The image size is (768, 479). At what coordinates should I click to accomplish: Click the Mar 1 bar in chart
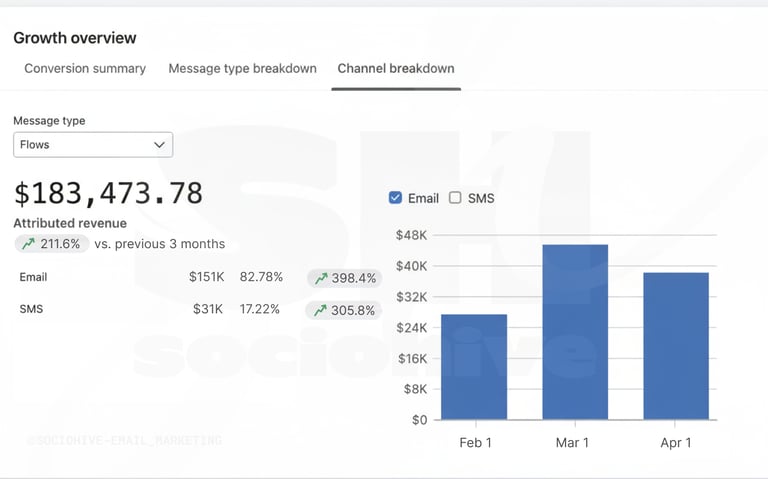tap(575, 332)
